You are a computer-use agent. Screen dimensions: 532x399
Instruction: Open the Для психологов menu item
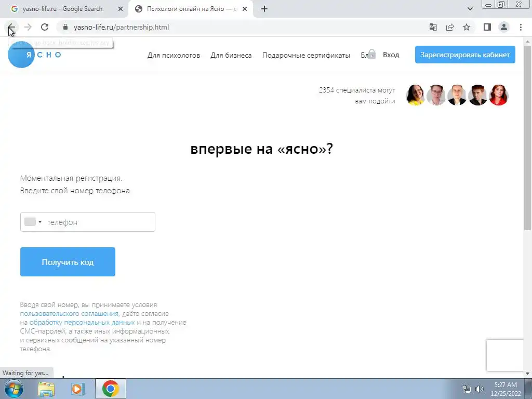pyautogui.click(x=174, y=55)
